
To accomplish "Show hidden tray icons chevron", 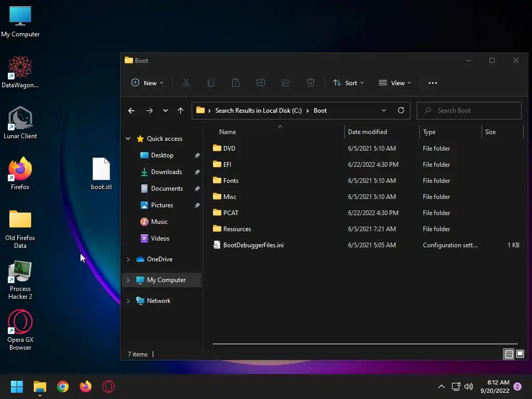I will (x=442, y=387).
